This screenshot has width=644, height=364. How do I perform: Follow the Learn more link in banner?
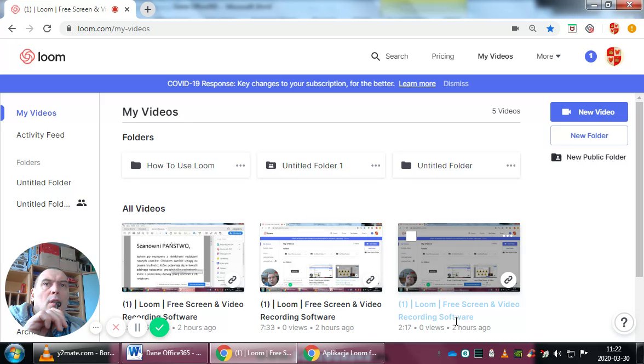point(417,83)
